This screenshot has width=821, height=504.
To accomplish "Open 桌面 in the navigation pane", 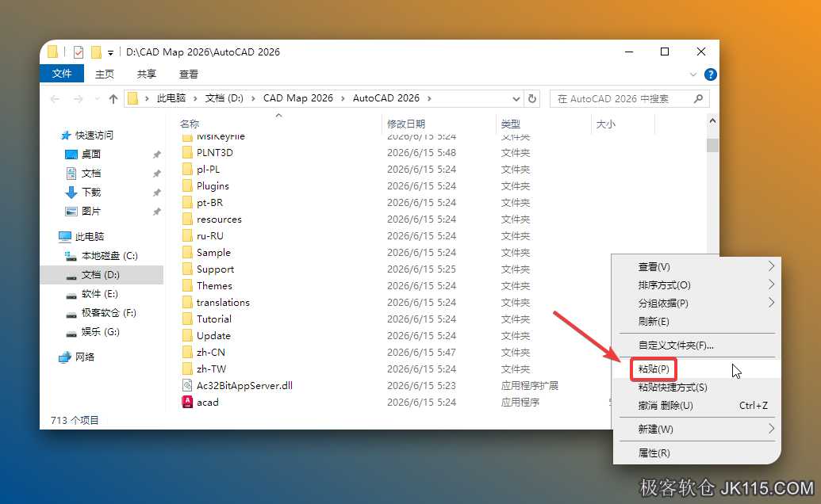I will tap(91, 155).
